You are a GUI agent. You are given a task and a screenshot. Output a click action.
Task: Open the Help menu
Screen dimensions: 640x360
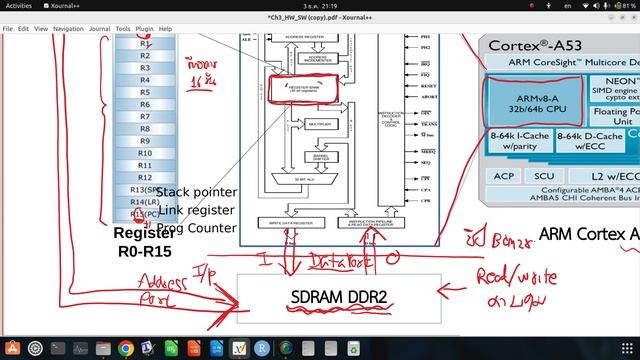tap(165, 29)
